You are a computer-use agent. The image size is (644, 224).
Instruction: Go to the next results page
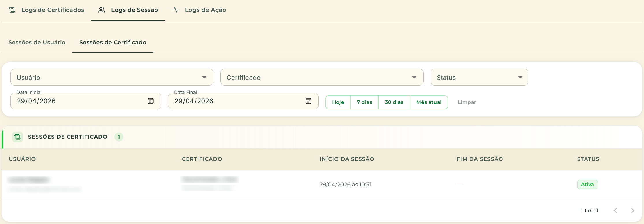click(633, 210)
